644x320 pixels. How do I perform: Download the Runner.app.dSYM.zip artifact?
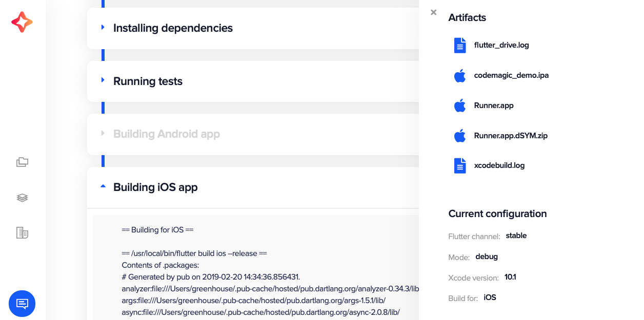511,136
